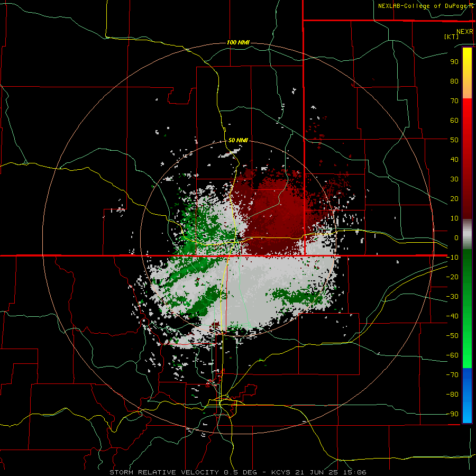Click the positive 60 scale value

pyautogui.click(x=454, y=120)
